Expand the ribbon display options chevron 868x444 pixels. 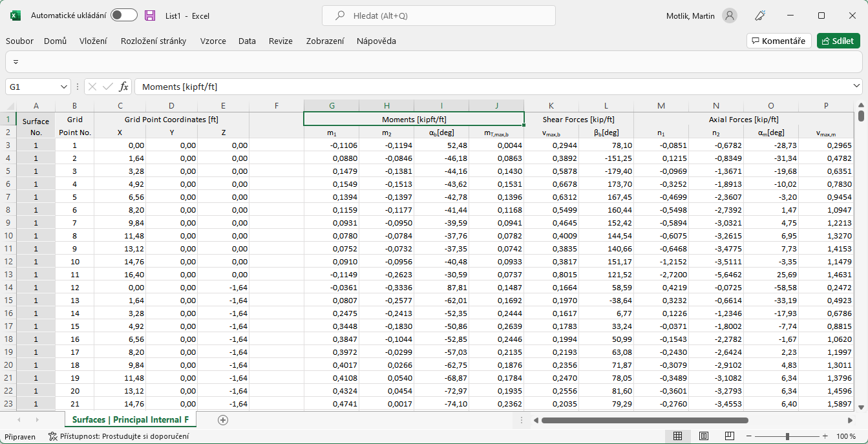point(16,61)
